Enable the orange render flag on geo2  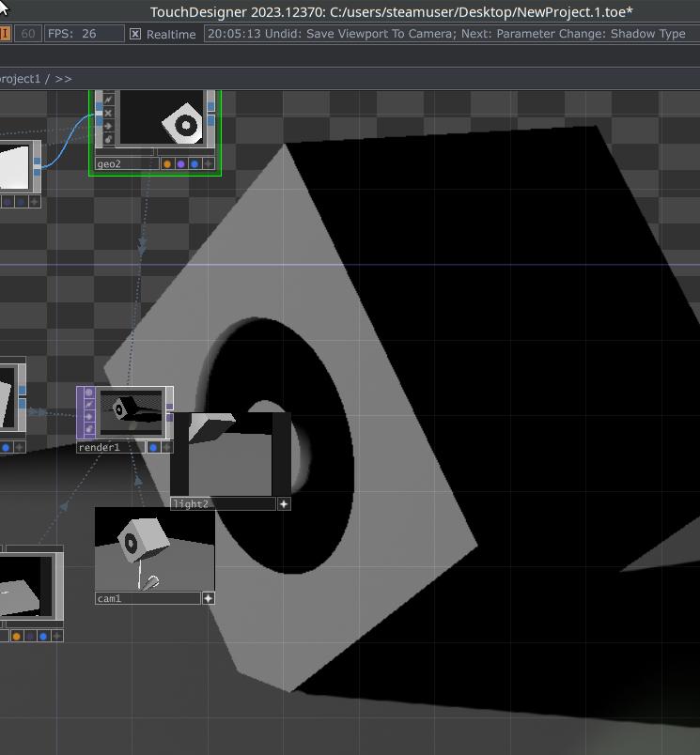tap(167, 164)
